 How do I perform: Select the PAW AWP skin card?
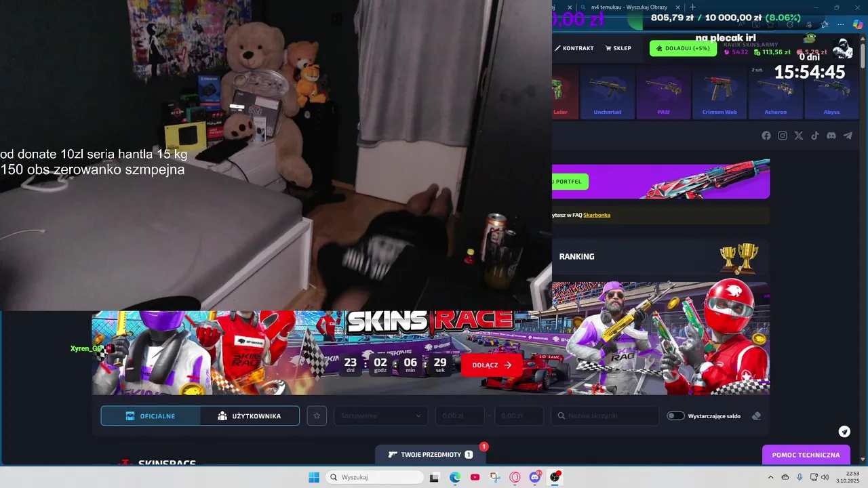[663, 93]
